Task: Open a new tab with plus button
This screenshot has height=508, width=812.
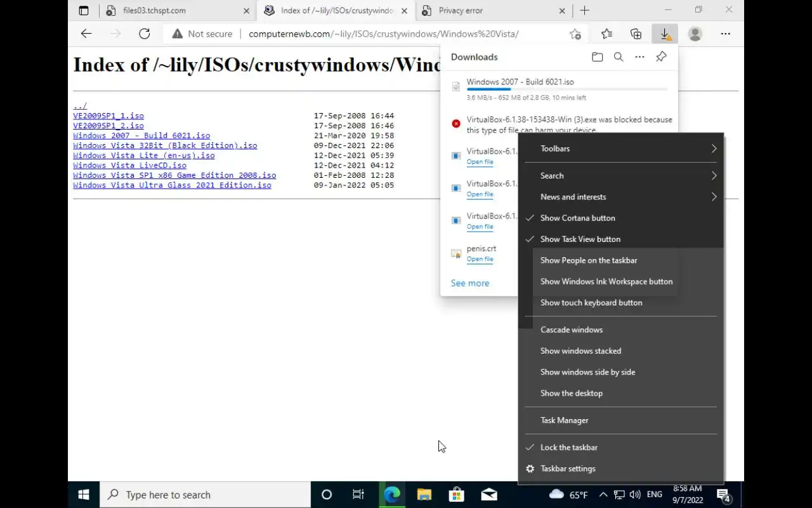Action: tap(584, 11)
